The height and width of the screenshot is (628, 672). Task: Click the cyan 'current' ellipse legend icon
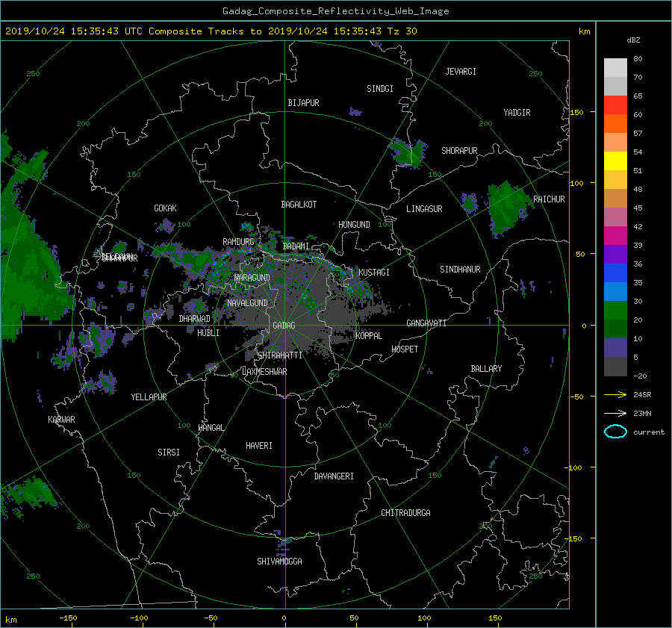pyautogui.click(x=615, y=432)
